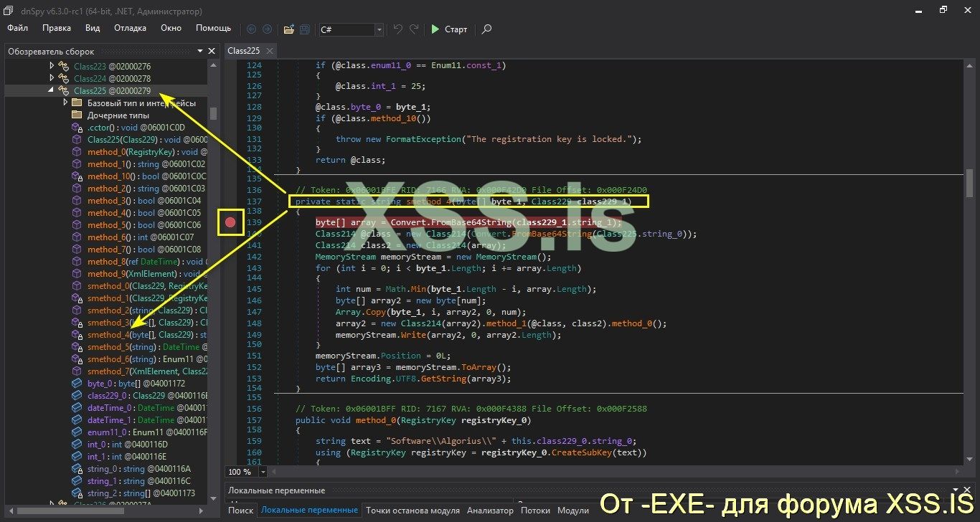Viewport: 980px width, 522px height.
Task: Click MemoryStream type at start of line 142
Action: coord(346,257)
